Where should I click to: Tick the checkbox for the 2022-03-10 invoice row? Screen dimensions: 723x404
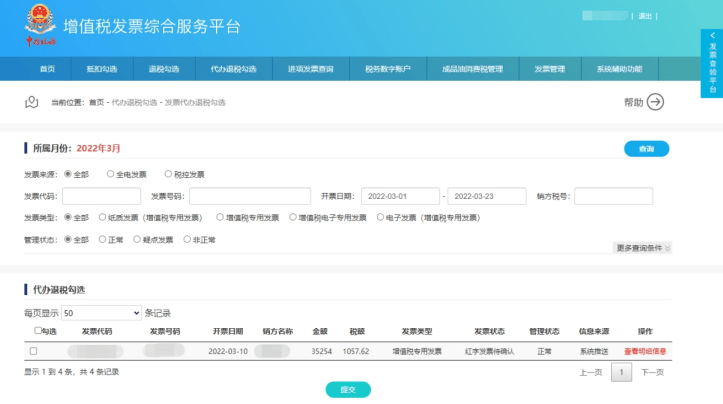pyautogui.click(x=33, y=351)
